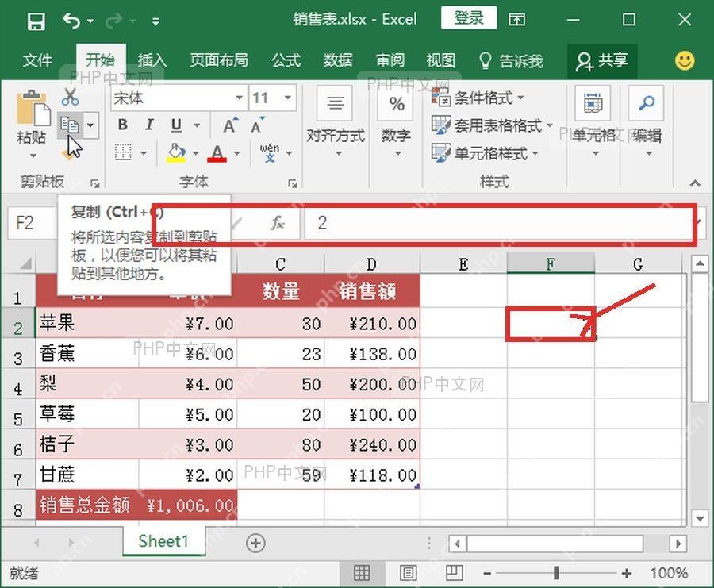Switch to the 页面布局 tab

219,60
